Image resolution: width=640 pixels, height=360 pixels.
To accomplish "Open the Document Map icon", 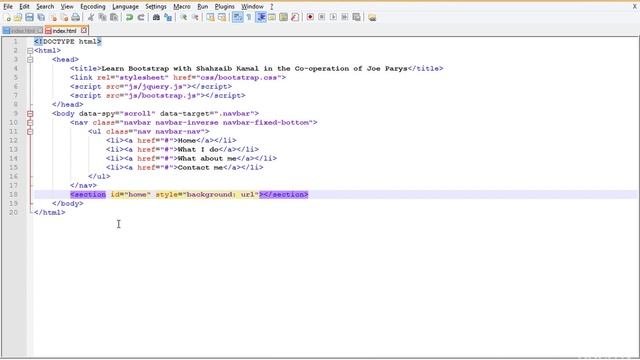I will point(283,17).
